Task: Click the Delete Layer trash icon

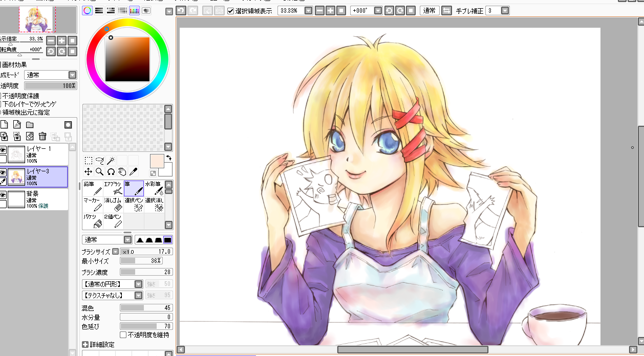Action: pos(42,136)
